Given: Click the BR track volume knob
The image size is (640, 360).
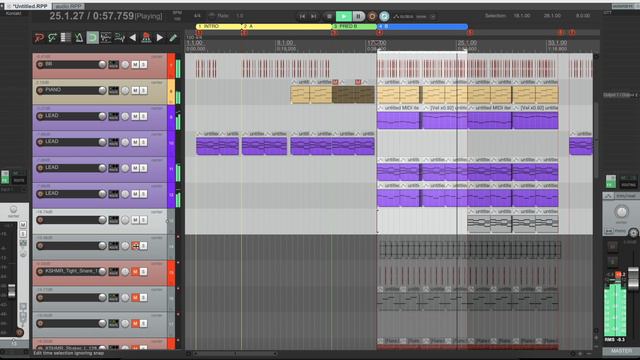Looking at the screenshot, I should [102, 64].
